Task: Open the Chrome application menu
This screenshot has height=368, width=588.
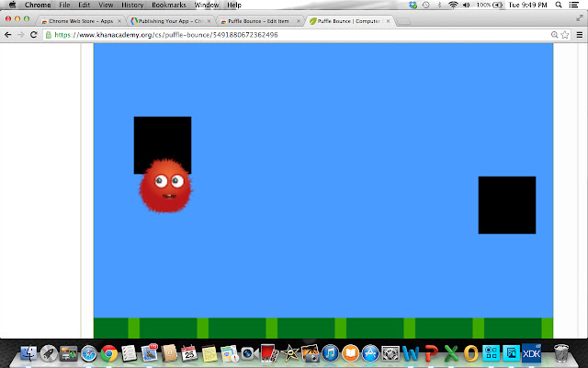Action: [x=38, y=5]
